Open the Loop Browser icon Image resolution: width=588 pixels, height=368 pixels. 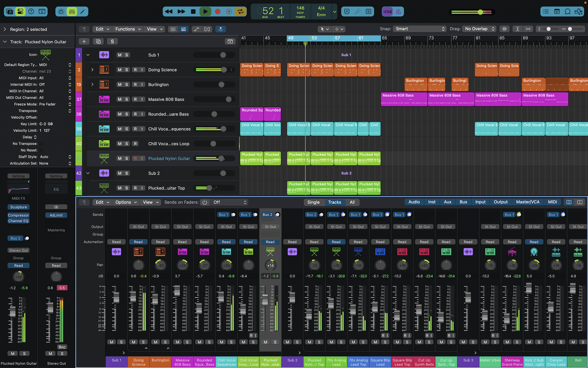568,11
